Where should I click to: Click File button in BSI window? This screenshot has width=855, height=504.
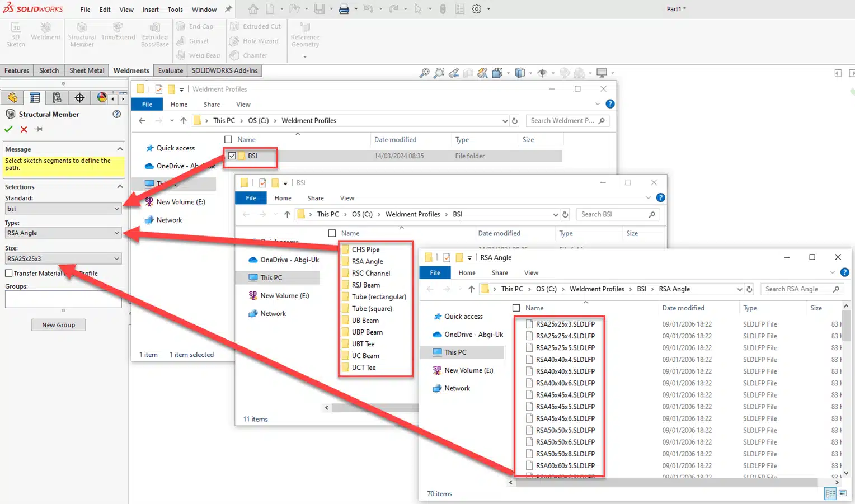[251, 198]
